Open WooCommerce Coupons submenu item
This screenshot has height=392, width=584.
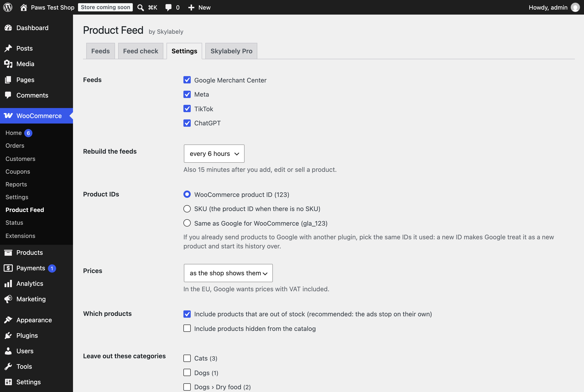[x=18, y=171]
